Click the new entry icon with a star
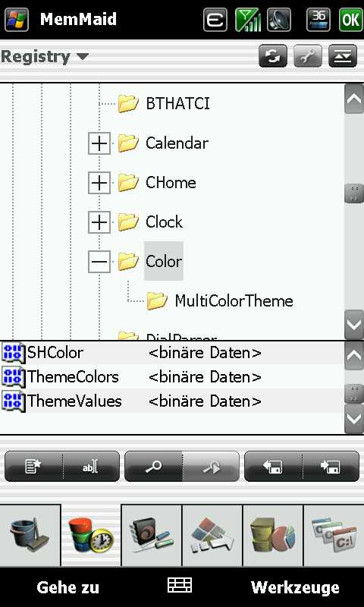The width and height of the screenshot is (364, 607). tap(33, 466)
